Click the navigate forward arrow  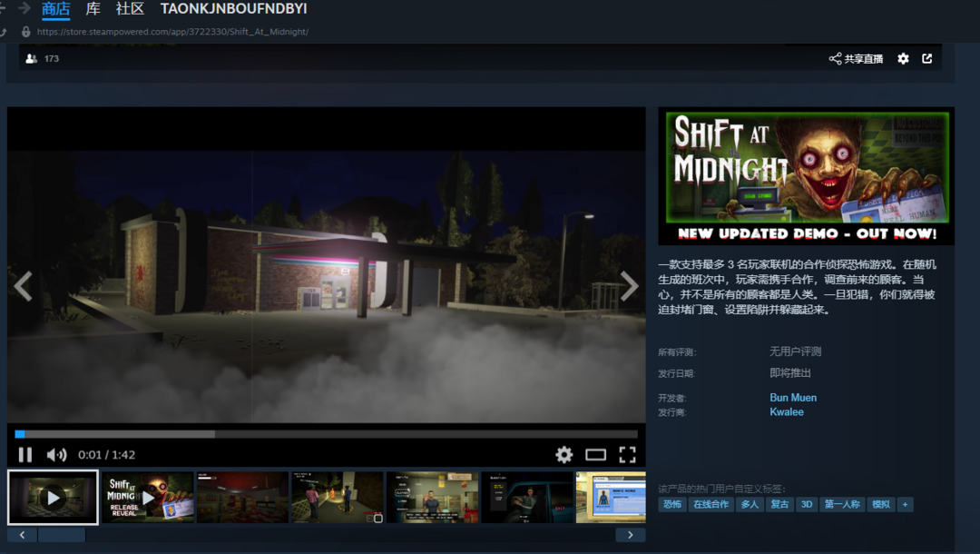point(24,8)
